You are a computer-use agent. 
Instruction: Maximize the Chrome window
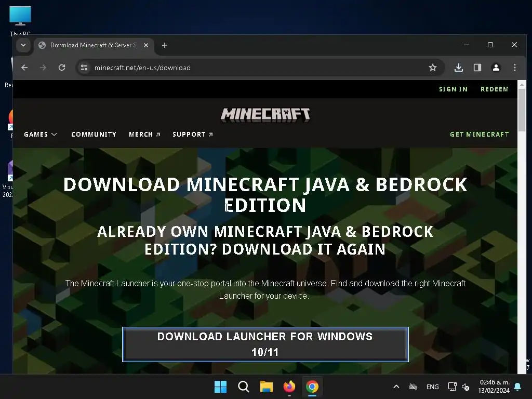490,45
